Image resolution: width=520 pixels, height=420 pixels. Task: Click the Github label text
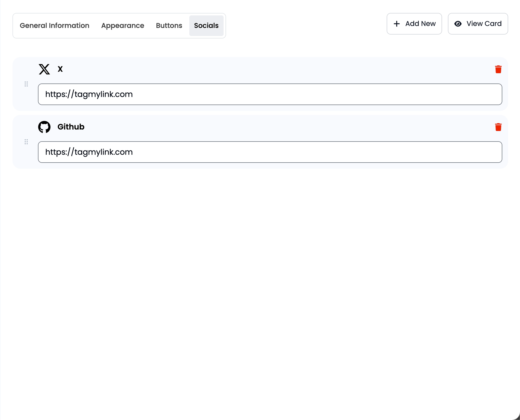click(x=71, y=127)
